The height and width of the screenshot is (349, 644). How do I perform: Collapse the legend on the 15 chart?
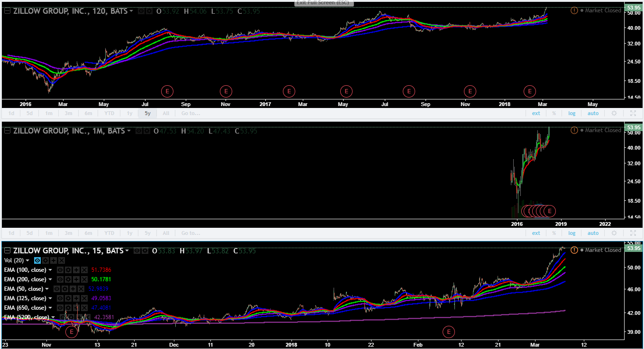click(x=7, y=251)
